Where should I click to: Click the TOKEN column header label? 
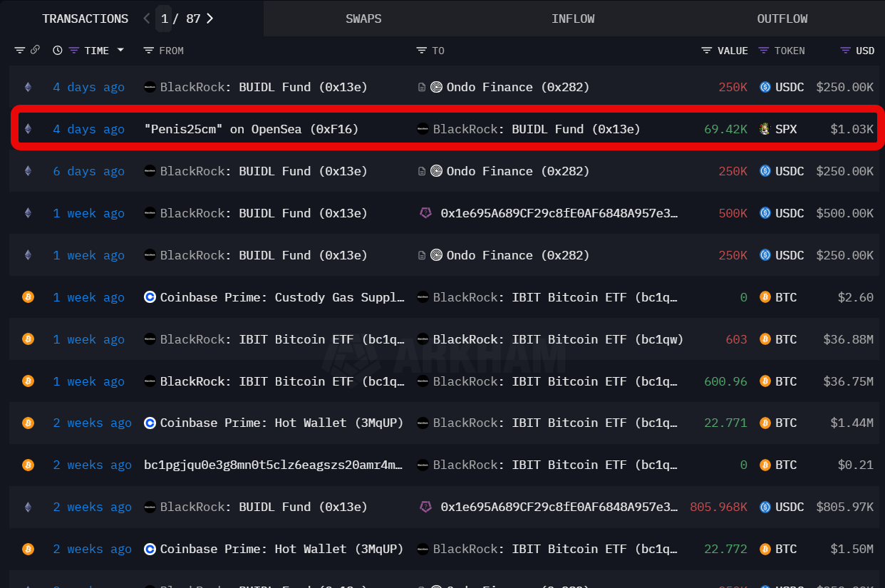click(x=790, y=51)
